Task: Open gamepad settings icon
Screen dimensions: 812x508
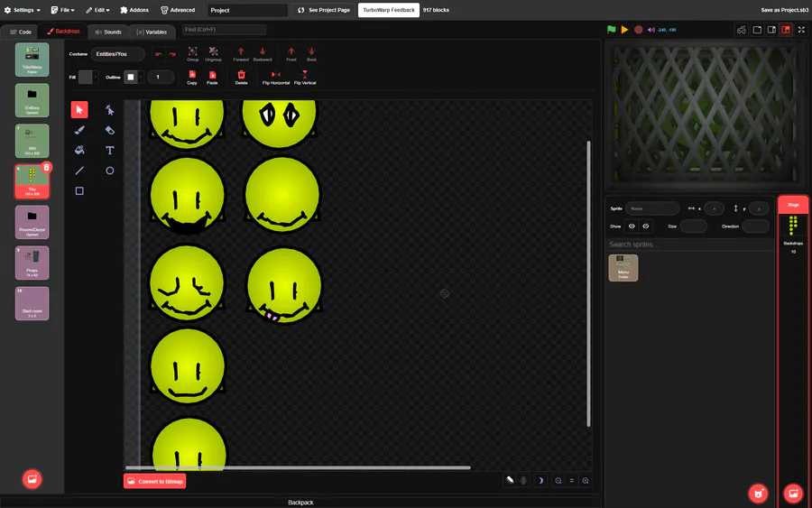Action: [x=742, y=30]
